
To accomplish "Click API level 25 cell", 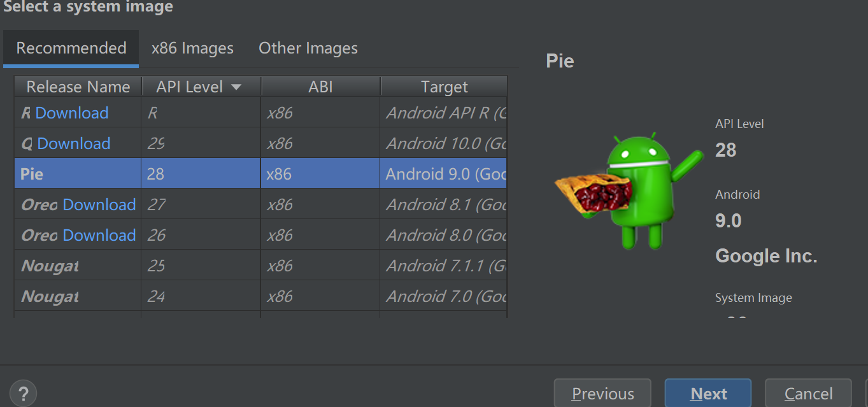I will pos(201,265).
